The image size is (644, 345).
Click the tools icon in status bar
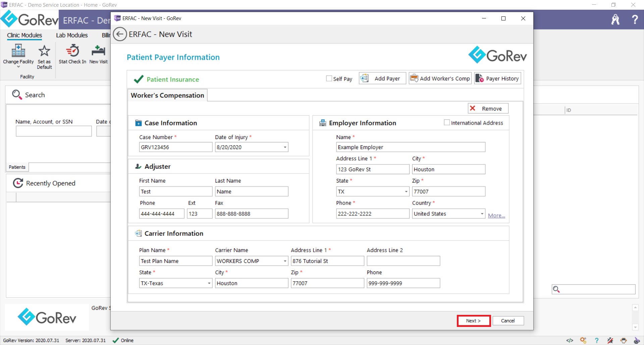click(610, 340)
